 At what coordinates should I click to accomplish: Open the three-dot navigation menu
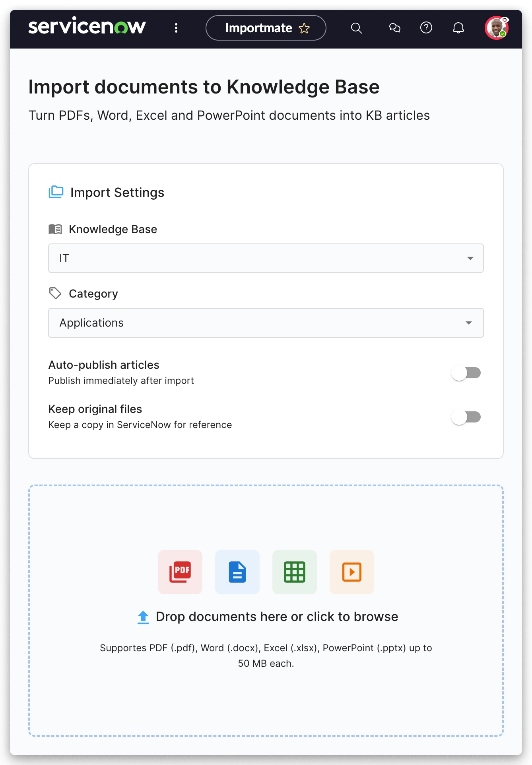coord(176,28)
